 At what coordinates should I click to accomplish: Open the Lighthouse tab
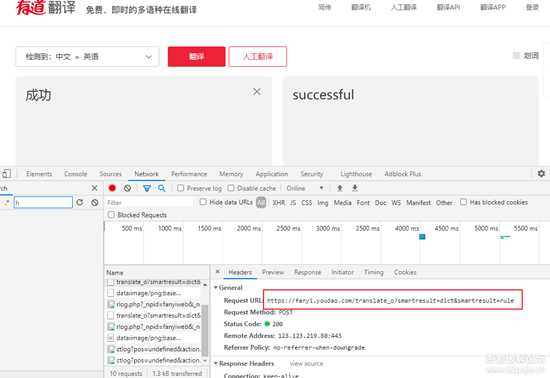[356, 174]
